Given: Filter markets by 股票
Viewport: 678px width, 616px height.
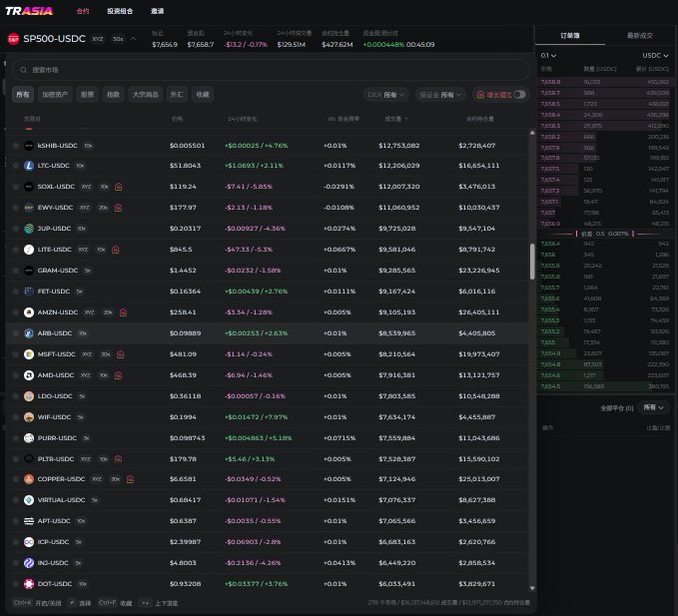Looking at the screenshot, I should (87, 95).
